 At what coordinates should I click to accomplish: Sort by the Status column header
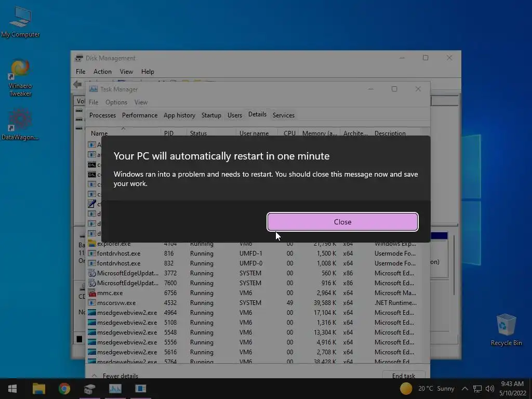point(211,133)
